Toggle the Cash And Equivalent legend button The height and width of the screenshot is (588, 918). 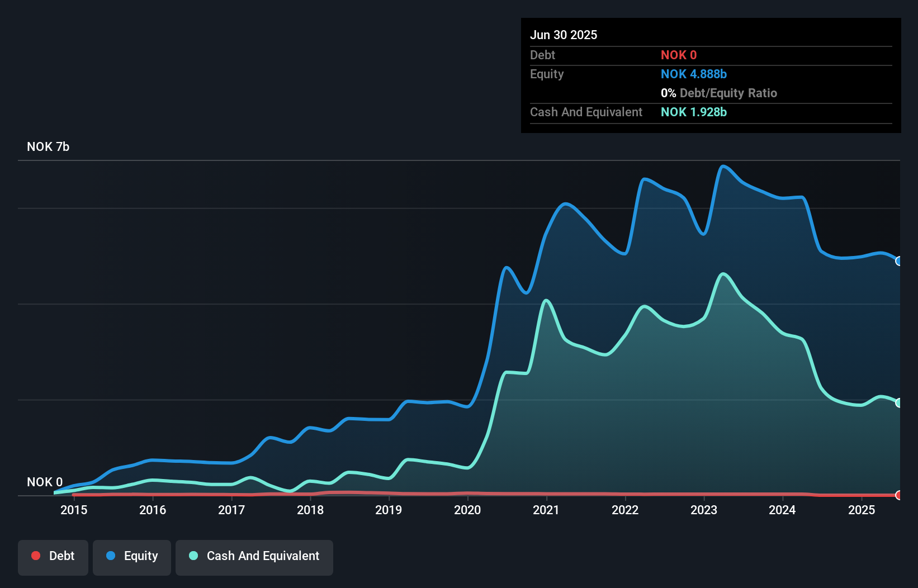click(254, 557)
